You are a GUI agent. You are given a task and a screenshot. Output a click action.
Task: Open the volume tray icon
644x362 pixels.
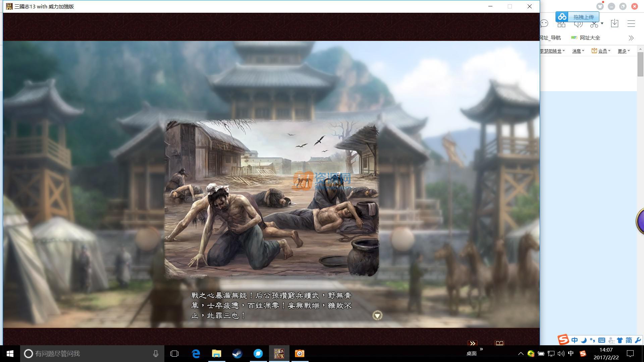(561, 354)
